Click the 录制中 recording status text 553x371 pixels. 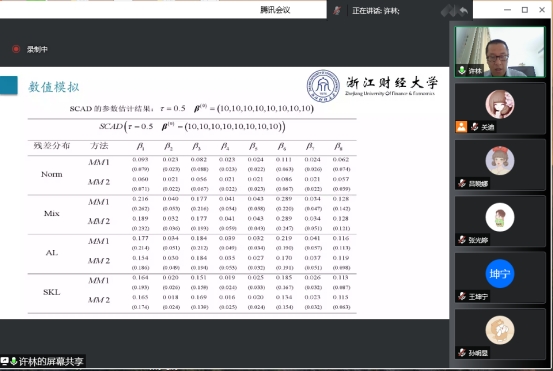pos(37,49)
